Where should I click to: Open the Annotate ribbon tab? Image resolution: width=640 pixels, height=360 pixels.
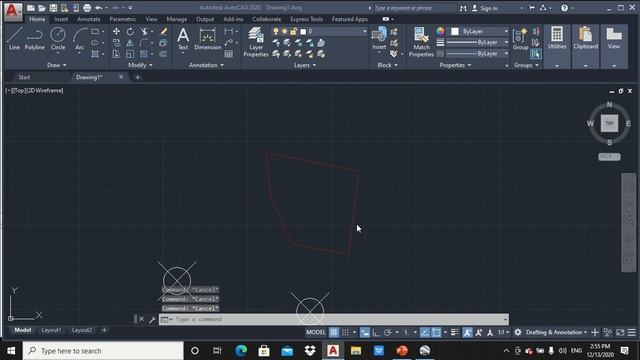tap(89, 19)
